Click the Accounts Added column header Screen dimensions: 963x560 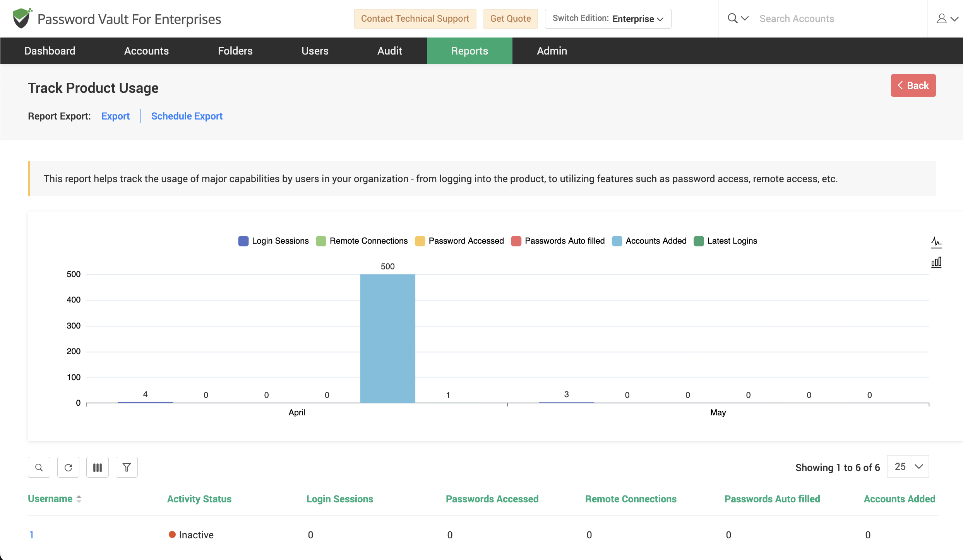point(900,499)
